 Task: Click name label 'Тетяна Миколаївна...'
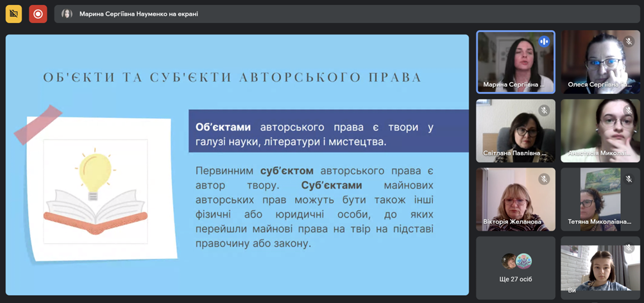(600, 221)
